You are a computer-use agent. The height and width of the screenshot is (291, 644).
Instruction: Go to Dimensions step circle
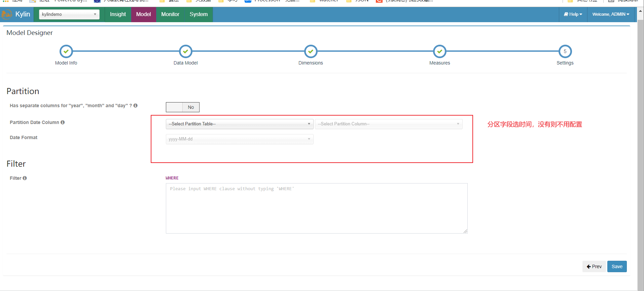click(311, 51)
